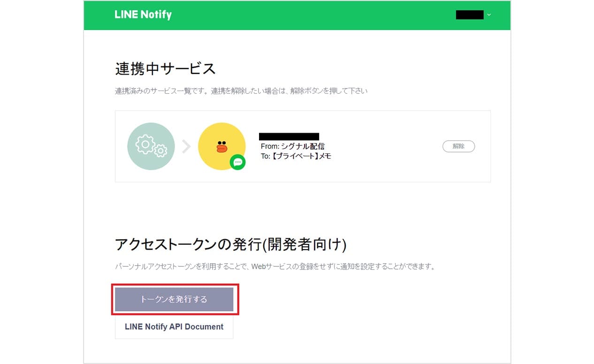Click the 解除 button to disconnect service
The image size is (594, 364).
458,146
